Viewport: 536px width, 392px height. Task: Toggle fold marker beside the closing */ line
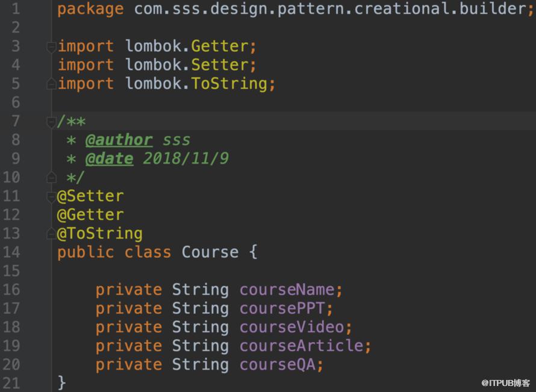point(51,178)
